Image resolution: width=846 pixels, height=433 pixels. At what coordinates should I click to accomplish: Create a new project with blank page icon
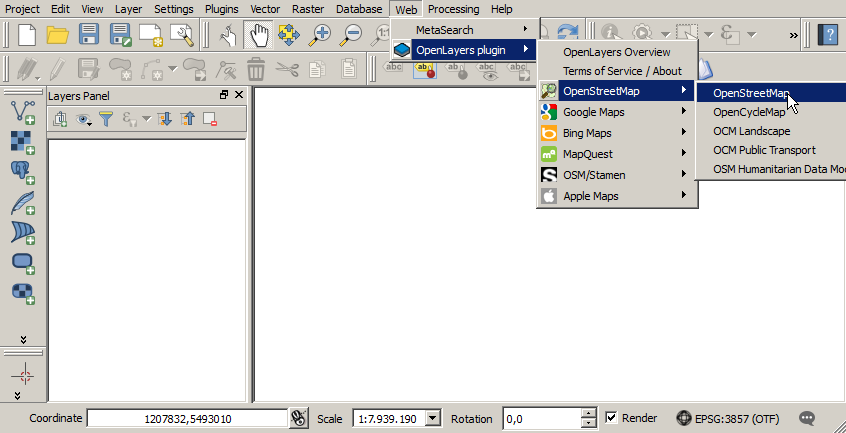(28, 35)
